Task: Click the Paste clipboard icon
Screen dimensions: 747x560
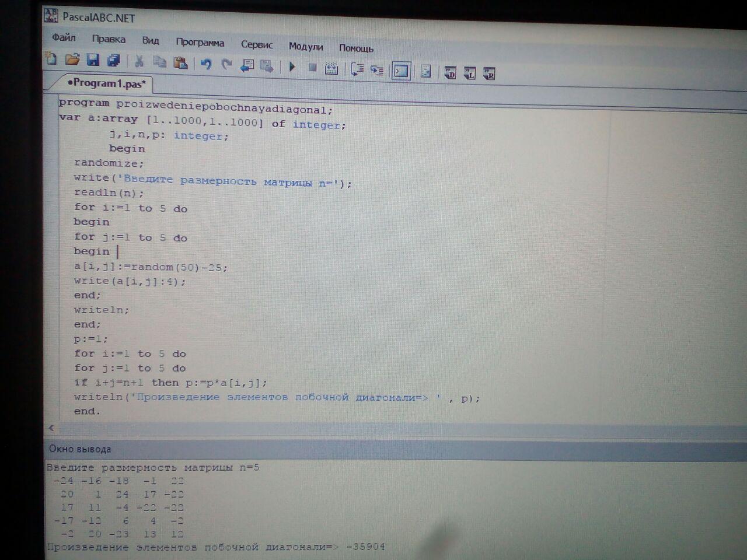Action: pyautogui.click(x=180, y=62)
